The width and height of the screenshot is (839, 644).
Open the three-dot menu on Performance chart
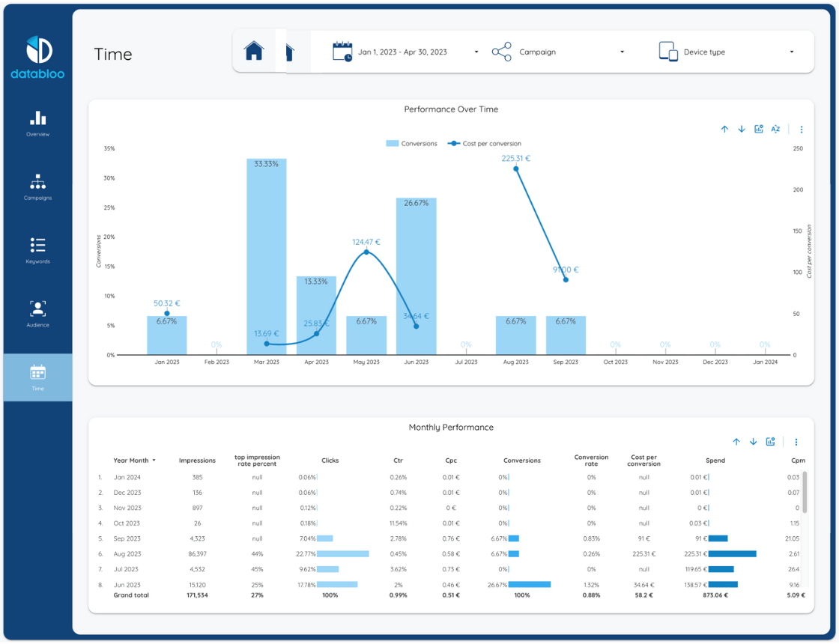point(802,130)
